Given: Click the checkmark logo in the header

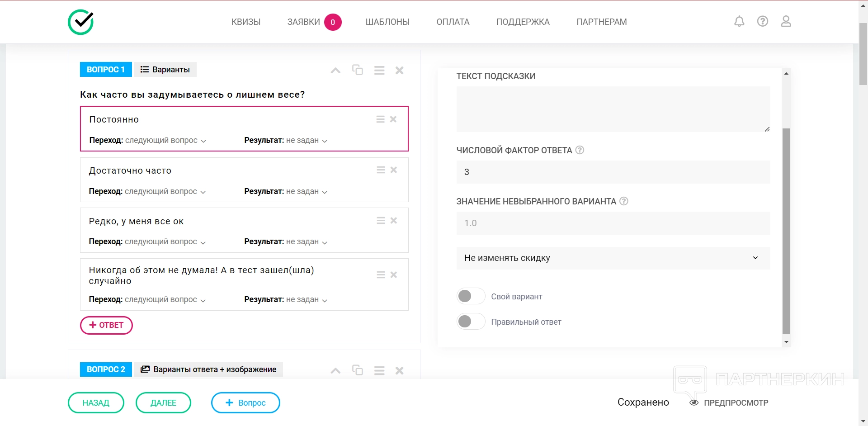Looking at the screenshot, I should [x=81, y=22].
